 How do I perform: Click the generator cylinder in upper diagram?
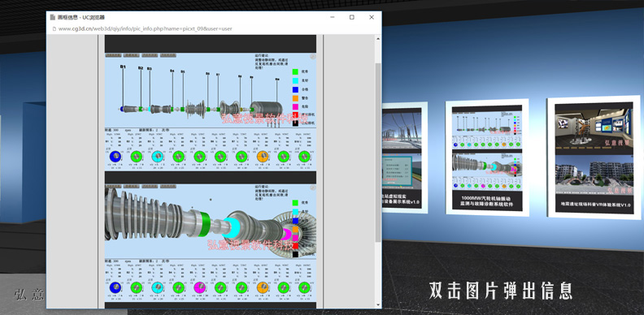(x=266, y=108)
